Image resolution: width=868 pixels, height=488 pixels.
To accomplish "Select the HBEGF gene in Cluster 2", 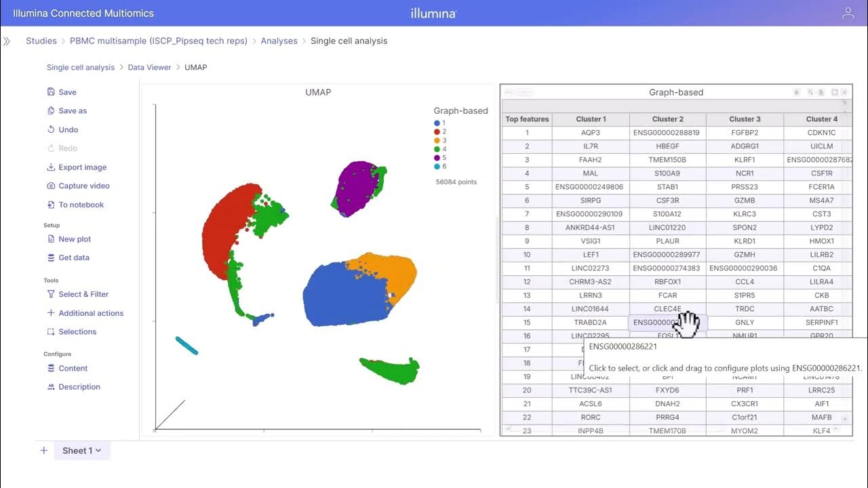I will pos(667,146).
